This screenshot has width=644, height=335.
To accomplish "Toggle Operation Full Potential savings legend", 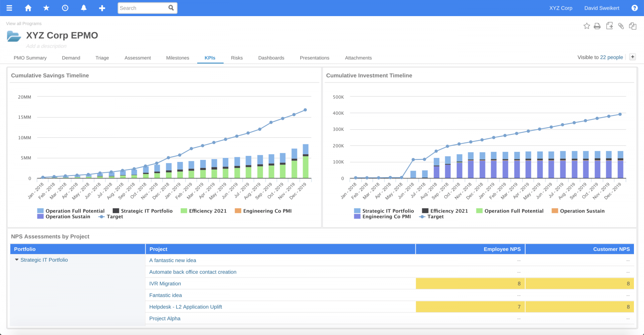I will pos(74,211).
